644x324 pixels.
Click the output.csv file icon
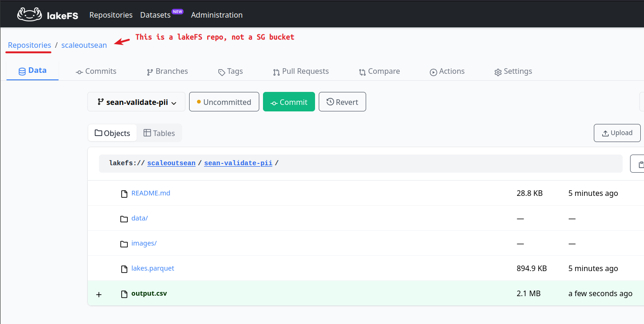click(124, 294)
